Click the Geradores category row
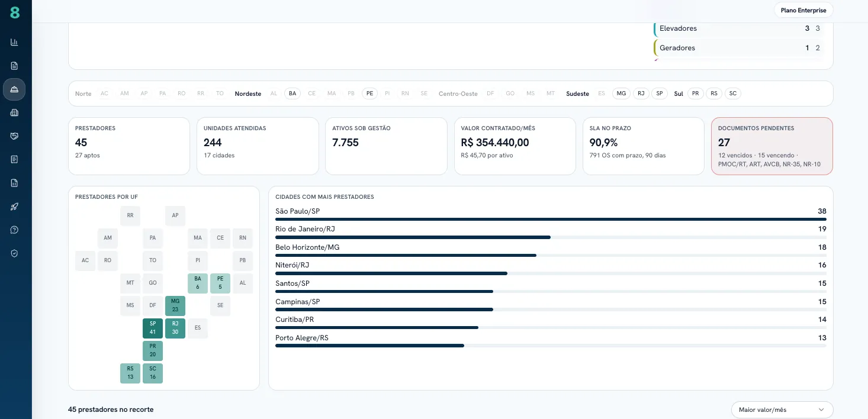This screenshot has width=868, height=419. pos(739,48)
